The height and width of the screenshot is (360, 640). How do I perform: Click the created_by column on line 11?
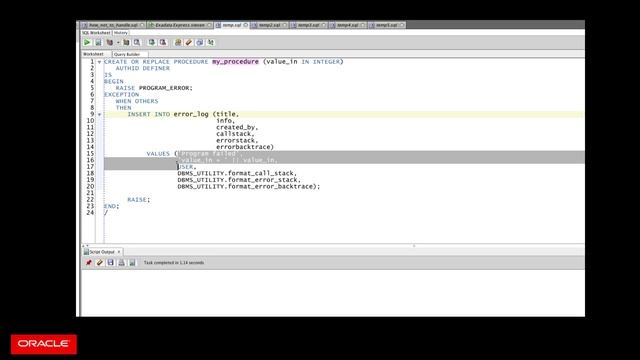[x=237, y=127]
